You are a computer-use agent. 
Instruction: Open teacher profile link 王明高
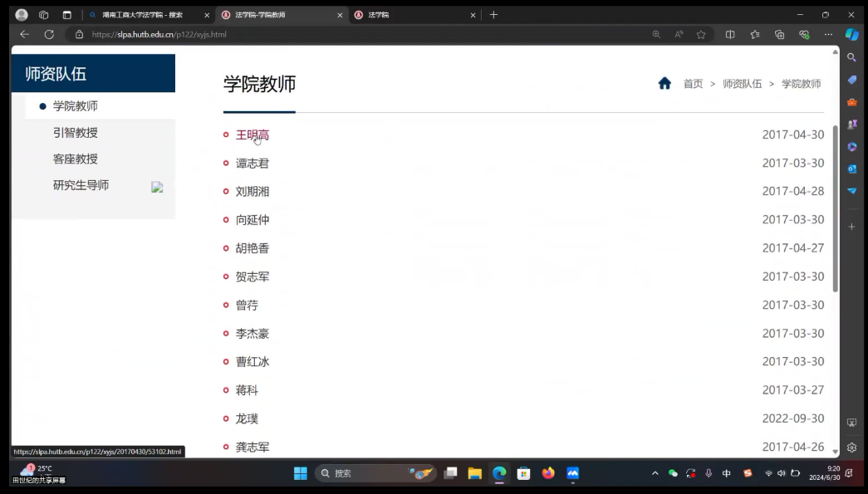coord(253,135)
